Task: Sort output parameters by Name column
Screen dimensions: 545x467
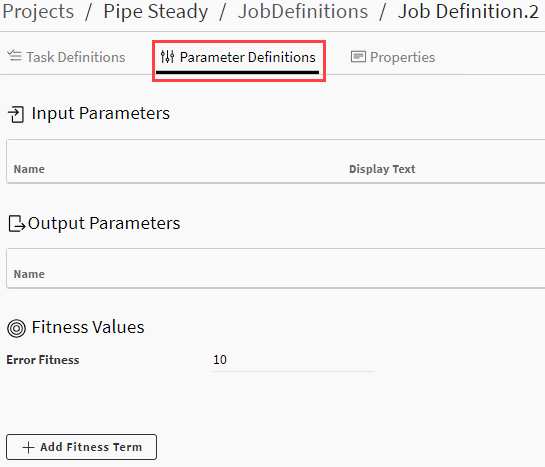Action: coord(29,274)
